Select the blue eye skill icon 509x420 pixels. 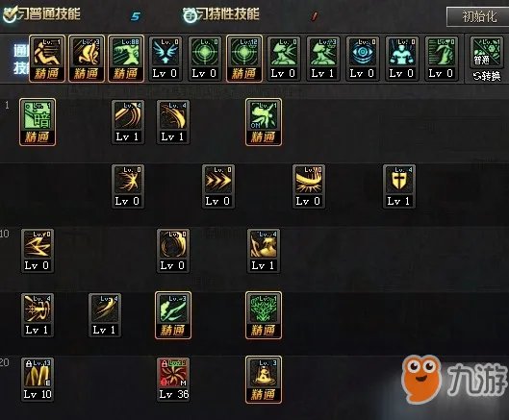tap(363, 59)
